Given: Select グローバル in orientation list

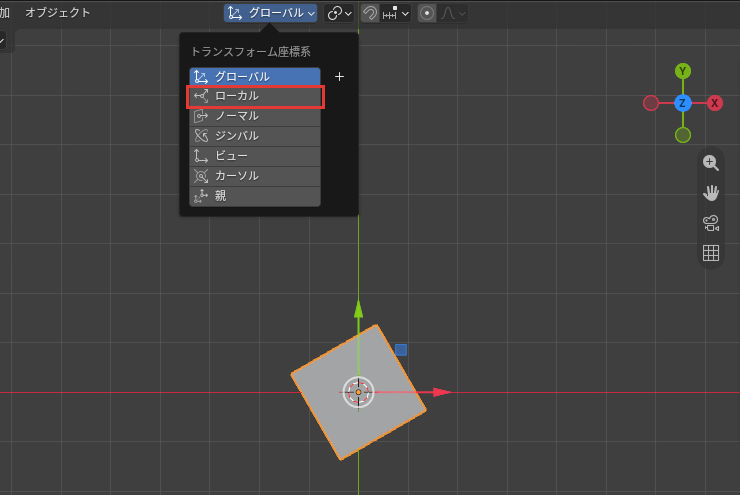Looking at the screenshot, I should 255,76.
